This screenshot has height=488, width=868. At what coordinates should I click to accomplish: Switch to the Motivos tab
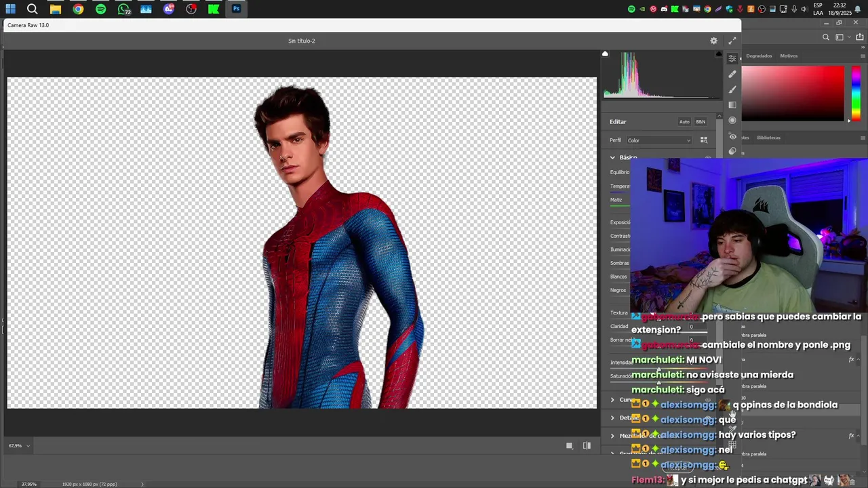789,56
